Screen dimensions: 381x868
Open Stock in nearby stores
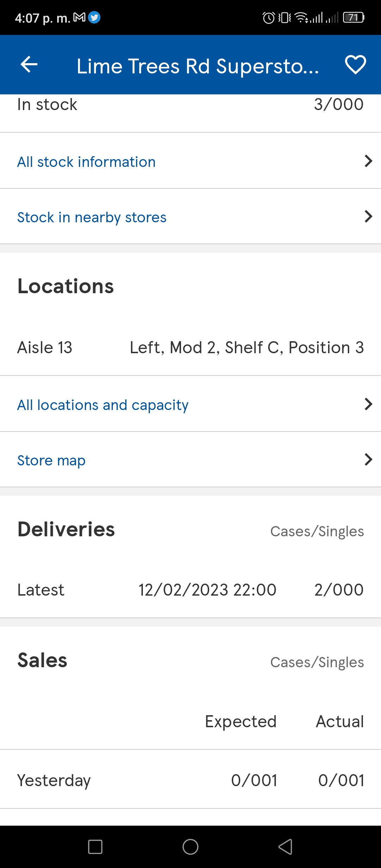pos(92,217)
